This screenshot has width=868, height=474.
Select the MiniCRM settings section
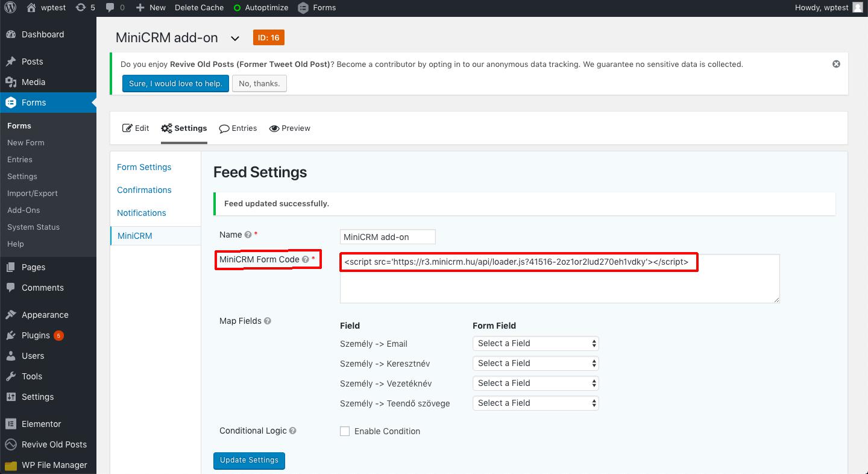point(135,236)
